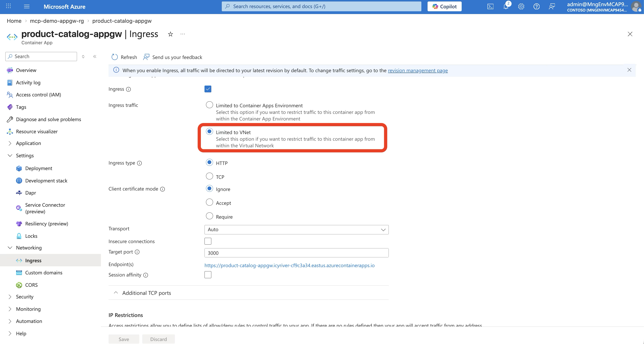Save the ingress configuration
The height and width of the screenshot is (344, 644).
pos(123,339)
